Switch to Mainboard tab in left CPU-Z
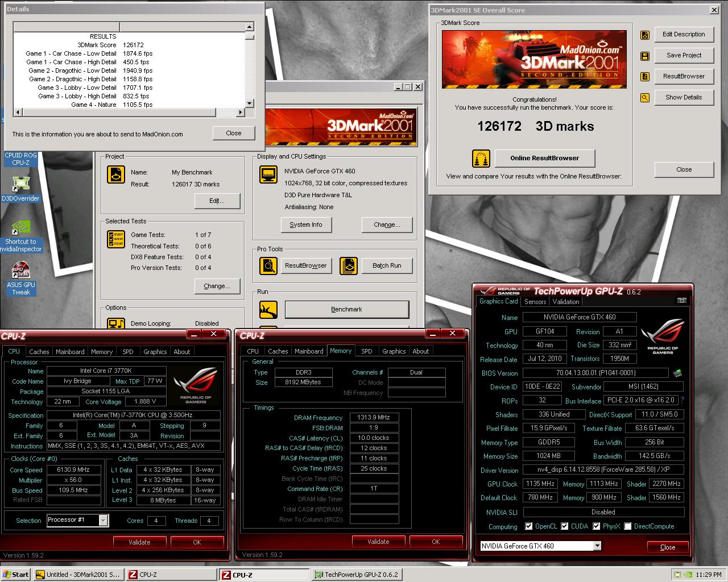The image size is (728, 582). point(70,352)
